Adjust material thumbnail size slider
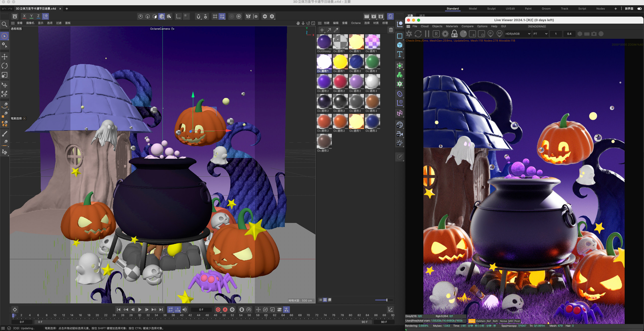This screenshot has width=644, height=331. 387,300
